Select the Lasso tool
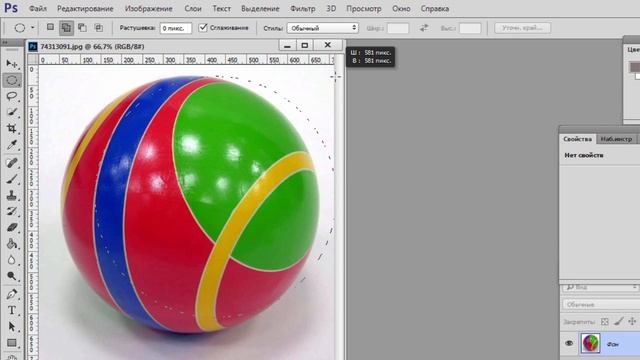Viewport: 640px width, 360px height. pos(12,96)
